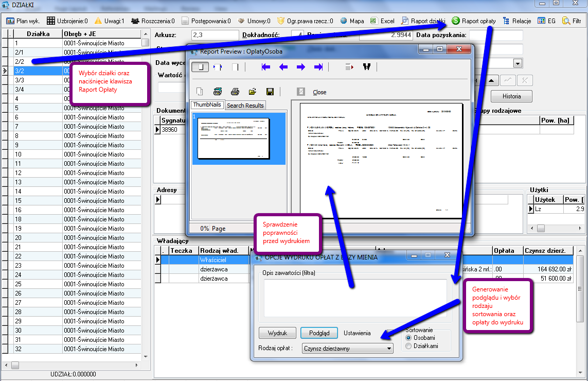Click the go-to-page list icon in Report Preview

point(349,67)
